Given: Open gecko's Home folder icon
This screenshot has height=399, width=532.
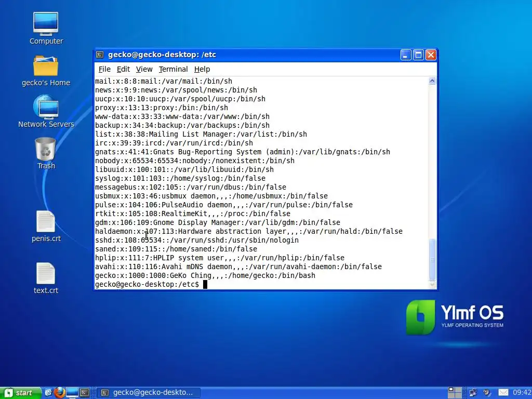Looking at the screenshot, I should pos(46,71).
